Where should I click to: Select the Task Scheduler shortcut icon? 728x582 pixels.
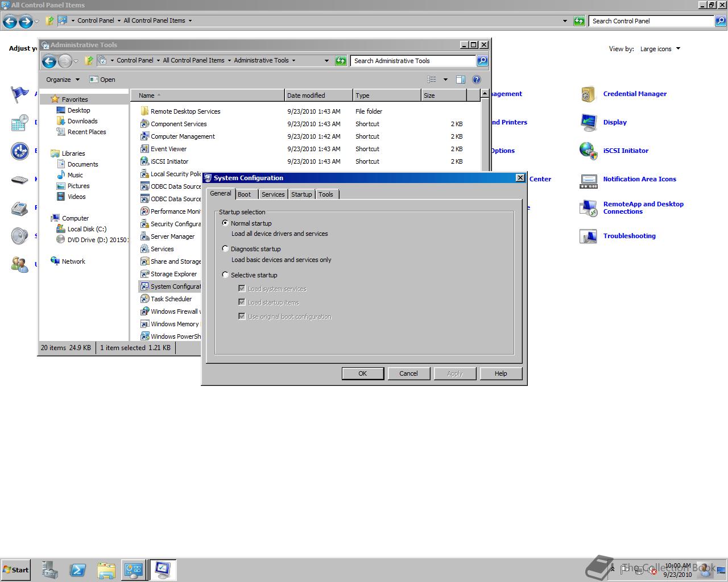(x=144, y=299)
